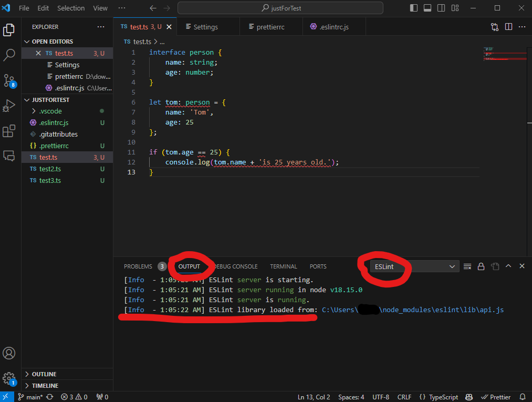The width and height of the screenshot is (532, 402).
Task: Switch to the TERMINAL tab
Action: (283, 266)
